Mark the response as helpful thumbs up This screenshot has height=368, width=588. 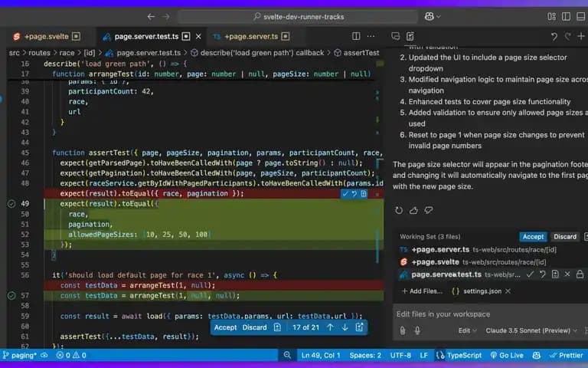pos(413,210)
